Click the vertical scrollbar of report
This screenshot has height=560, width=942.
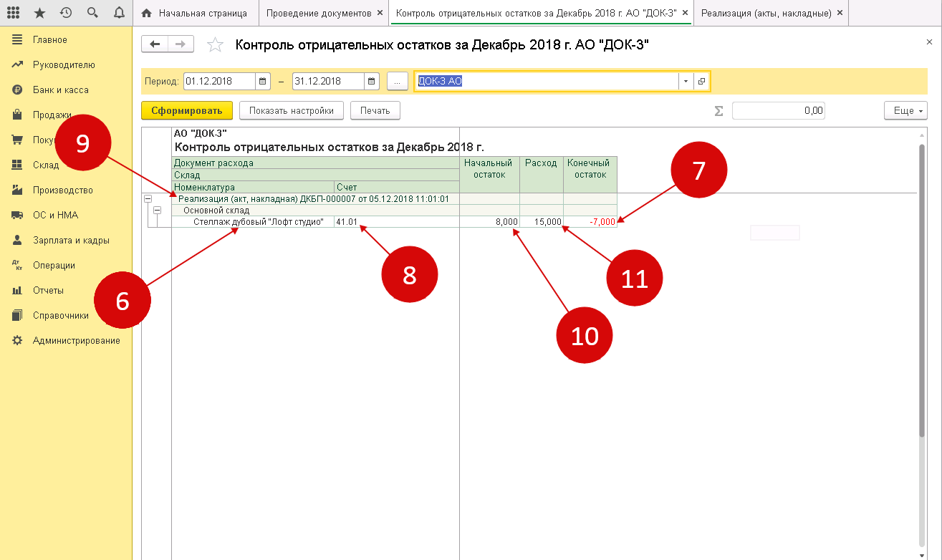(x=921, y=286)
